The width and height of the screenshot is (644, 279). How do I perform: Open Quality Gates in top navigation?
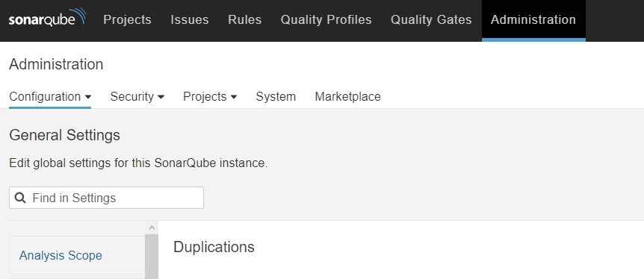click(x=431, y=19)
